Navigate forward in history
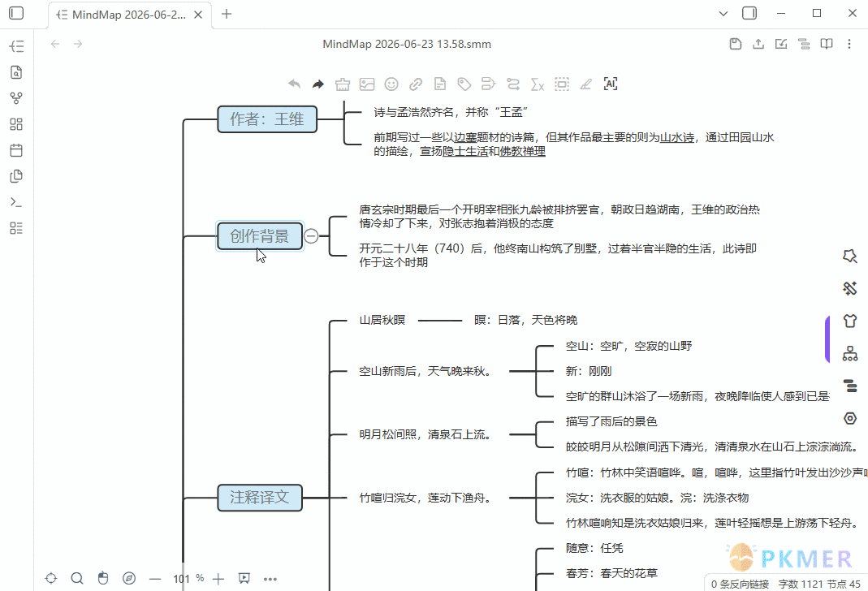 pyautogui.click(x=77, y=44)
